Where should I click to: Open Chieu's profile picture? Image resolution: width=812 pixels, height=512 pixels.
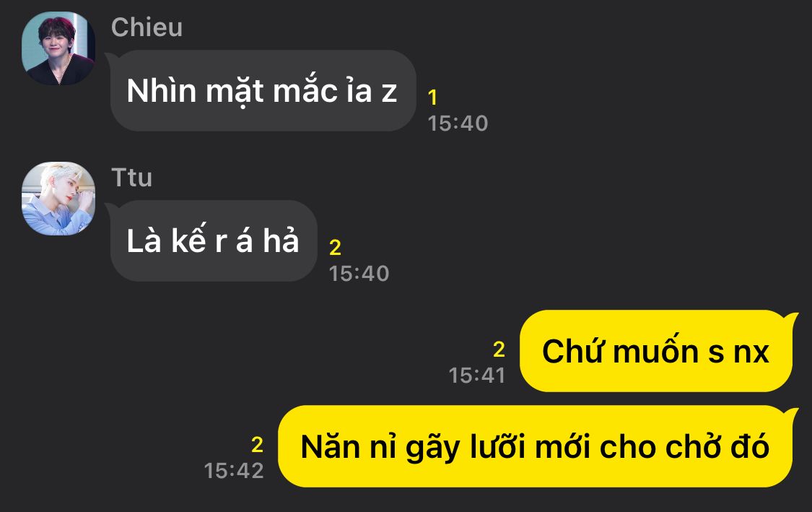pyautogui.click(x=58, y=48)
